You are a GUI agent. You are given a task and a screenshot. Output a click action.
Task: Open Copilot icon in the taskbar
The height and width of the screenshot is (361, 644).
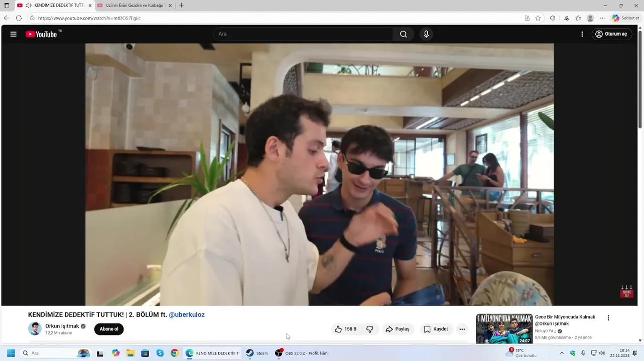click(x=116, y=353)
